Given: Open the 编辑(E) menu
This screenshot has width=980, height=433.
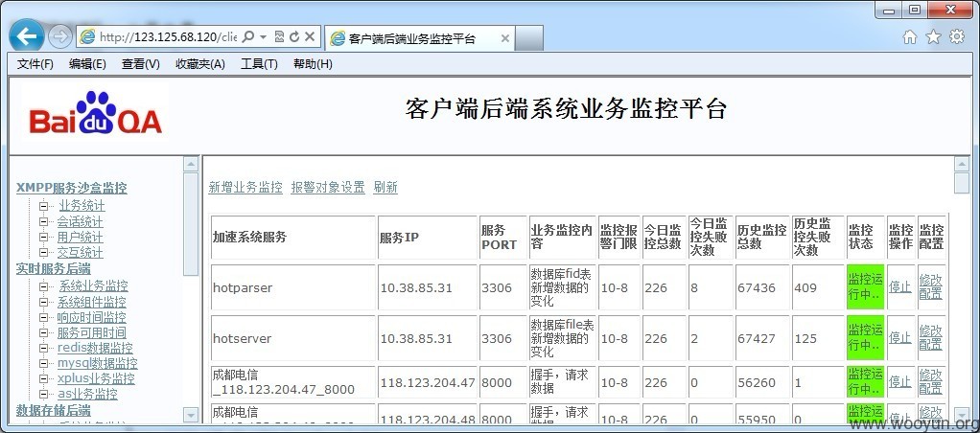Looking at the screenshot, I should (x=87, y=64).
